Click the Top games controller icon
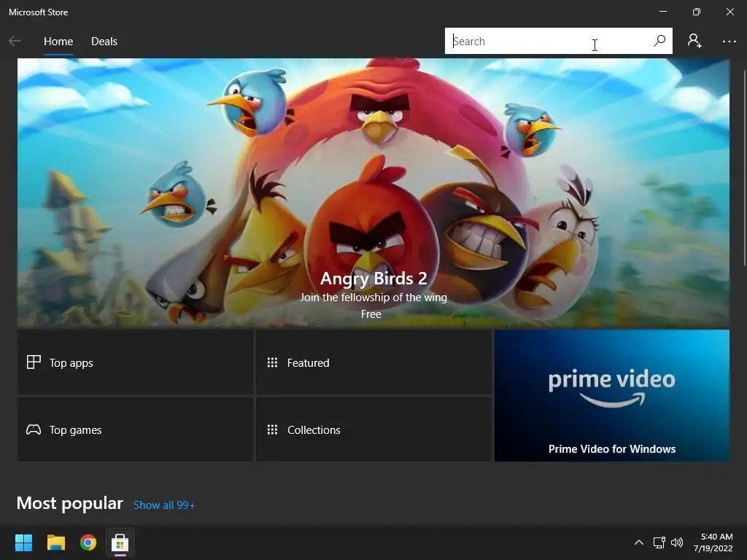The height and width of the screenshot is (560, 747). pyautogui.click(x=34, y=430)
